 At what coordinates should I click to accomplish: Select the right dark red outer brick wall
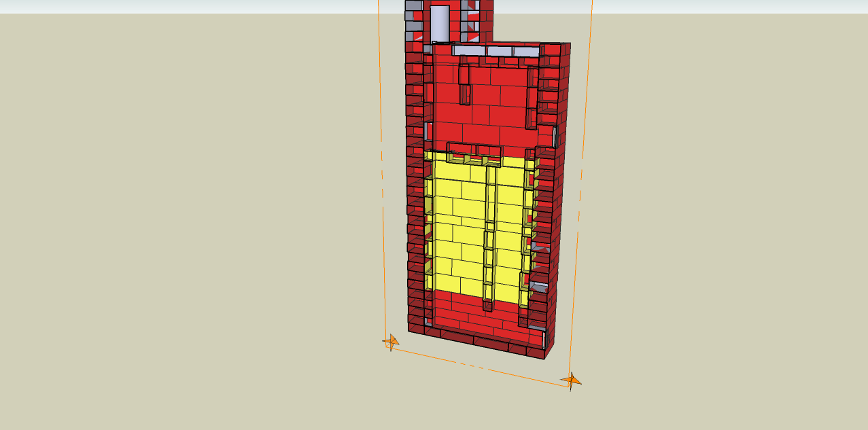pyautogui.click(x=555, y=204)
